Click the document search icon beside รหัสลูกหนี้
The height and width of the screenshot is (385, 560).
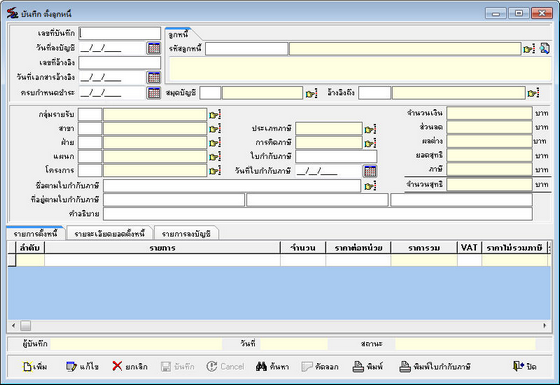pos(545,48)
